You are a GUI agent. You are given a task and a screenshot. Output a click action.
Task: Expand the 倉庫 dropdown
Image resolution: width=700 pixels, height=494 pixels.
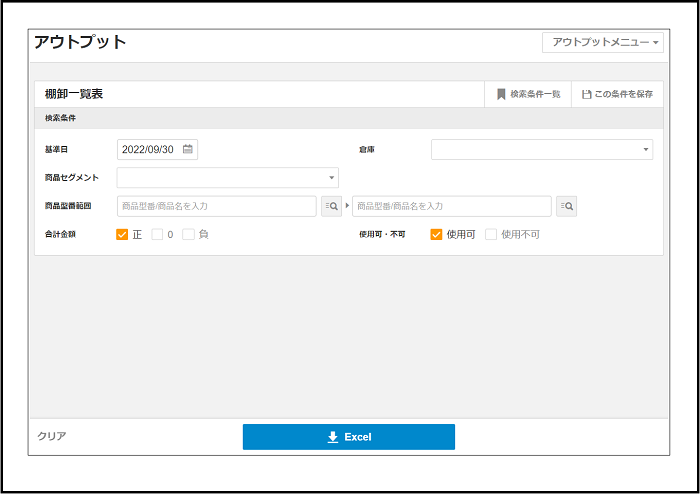tap(542, 149)
